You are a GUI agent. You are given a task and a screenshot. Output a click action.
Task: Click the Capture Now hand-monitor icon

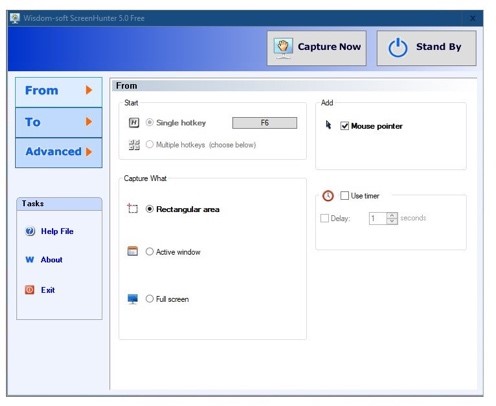[x=283, y=48]
